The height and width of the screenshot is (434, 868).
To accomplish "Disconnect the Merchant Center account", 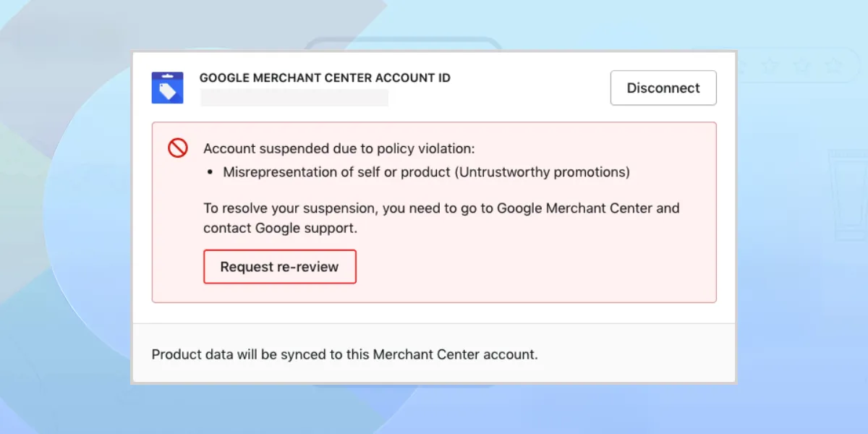I will (663, 88).
